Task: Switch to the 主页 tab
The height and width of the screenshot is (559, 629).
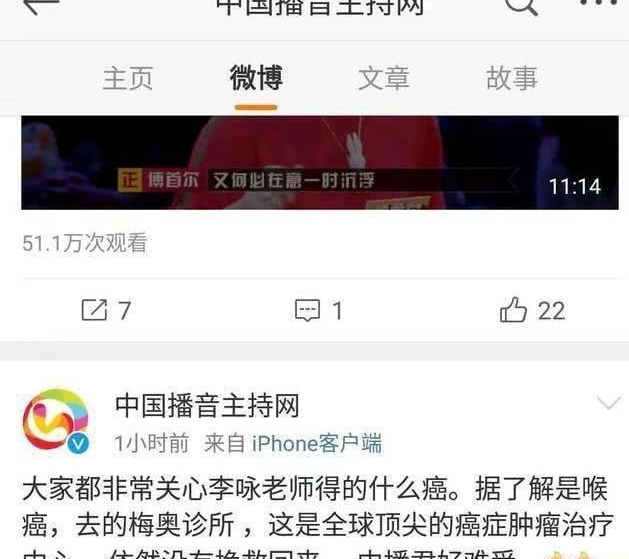Action: [x=128, y=78]
